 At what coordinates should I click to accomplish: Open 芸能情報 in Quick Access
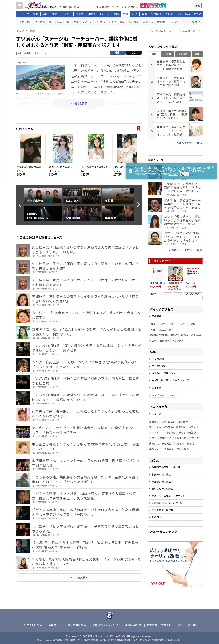[157, 316]
